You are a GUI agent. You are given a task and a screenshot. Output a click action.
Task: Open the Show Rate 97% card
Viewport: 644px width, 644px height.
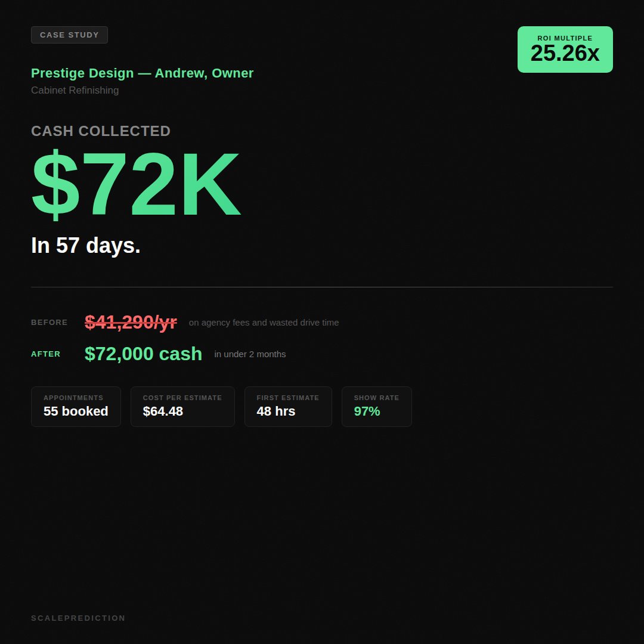point(376,407)
